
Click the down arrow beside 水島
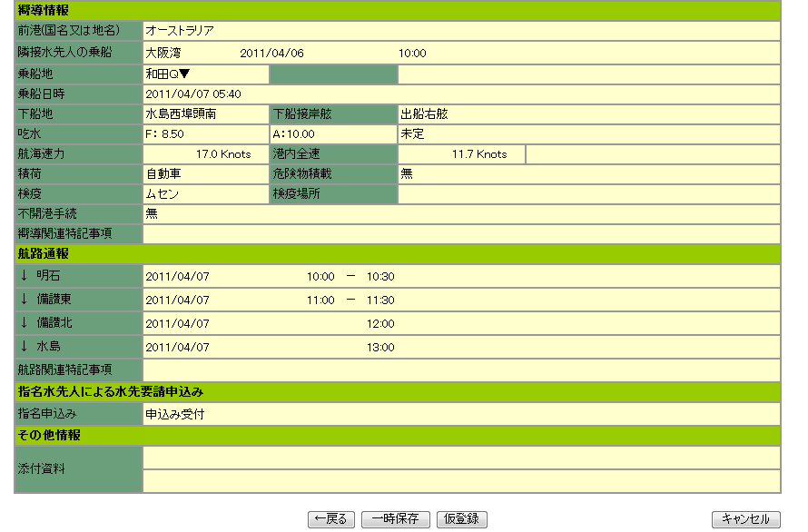(25, 347)
